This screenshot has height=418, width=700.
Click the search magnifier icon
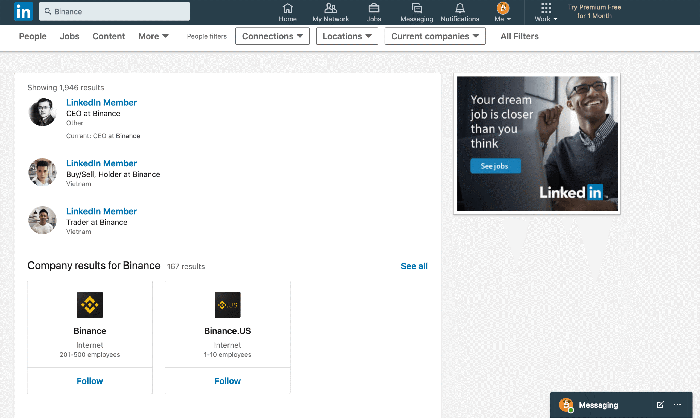click(x=48, y=11)
